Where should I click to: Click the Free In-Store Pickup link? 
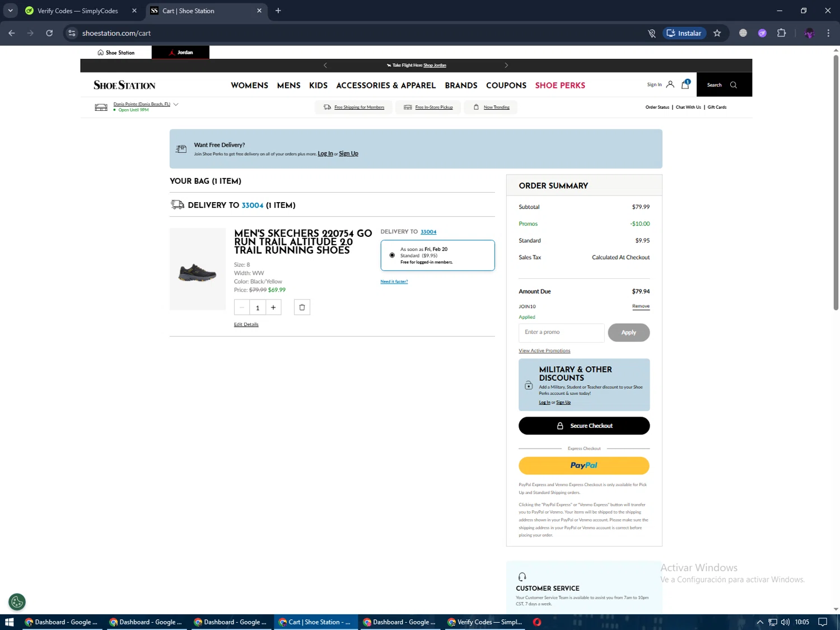pos(434,107)
